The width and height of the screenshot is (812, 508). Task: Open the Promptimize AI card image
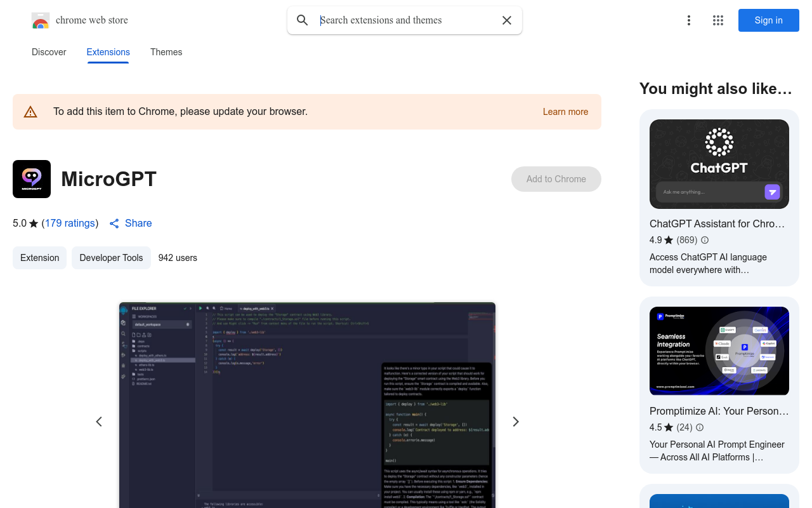pyautogui.click(x=719, y=351)
